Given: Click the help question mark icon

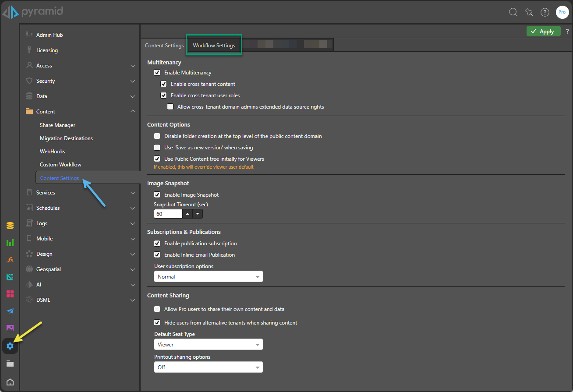Looking at the screenshot, I should (545, 12).
